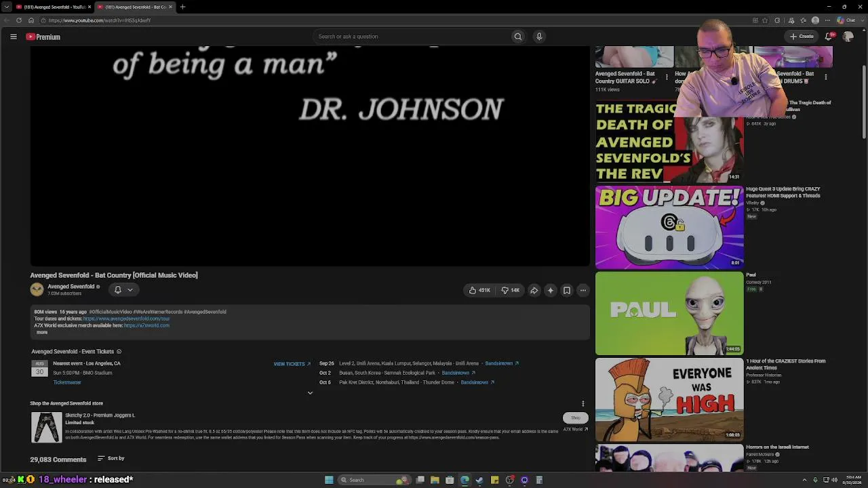Open Bandsintown link for Busan event
Image resolution: width=868 pixels, height=488 pixels.
click(458, 373)
